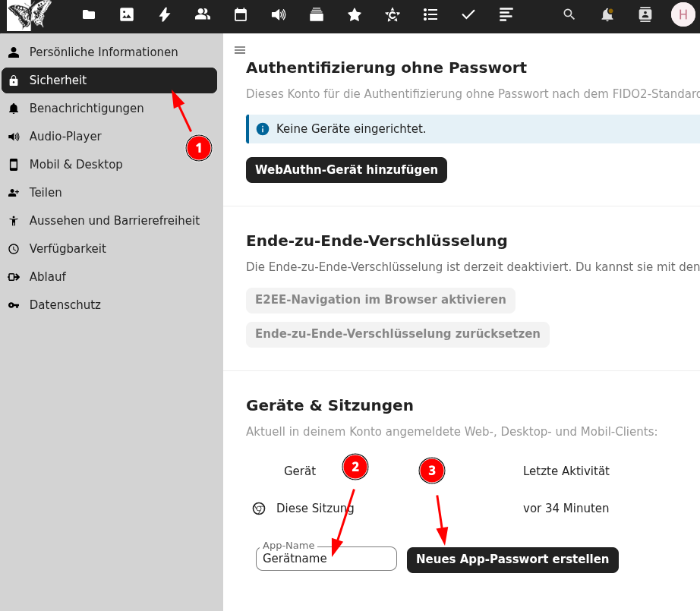Open Mobil & Desktop settings

[76, 165]
